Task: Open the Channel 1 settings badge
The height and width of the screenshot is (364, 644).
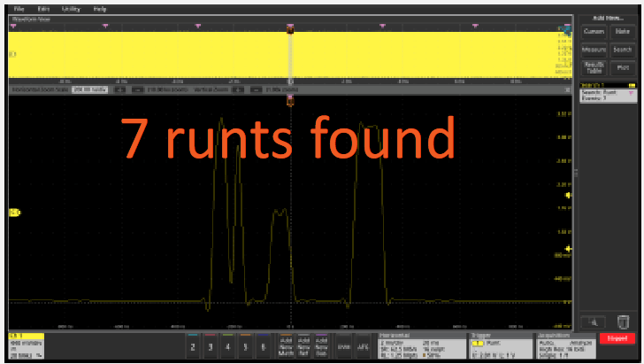Action: click(27, 346)
